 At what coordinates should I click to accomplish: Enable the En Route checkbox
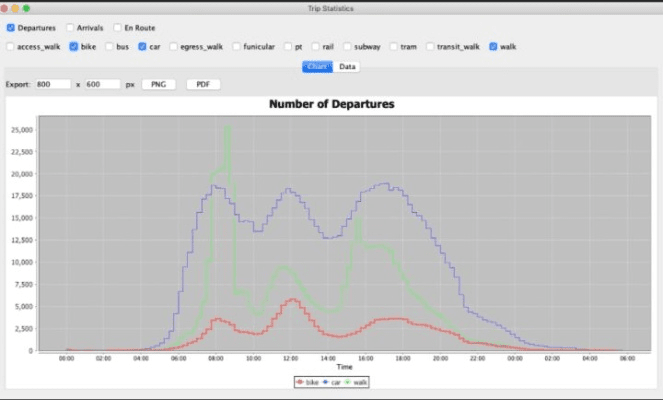pos(117,28)
